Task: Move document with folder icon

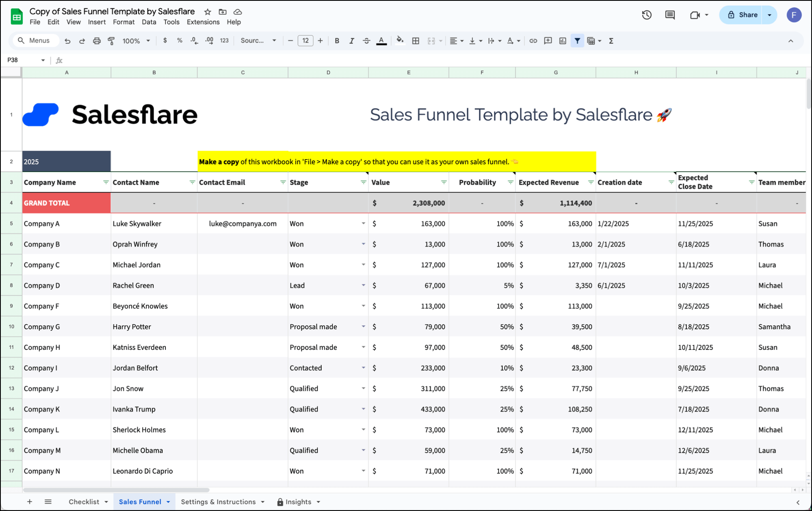Action: pos(223,12)
